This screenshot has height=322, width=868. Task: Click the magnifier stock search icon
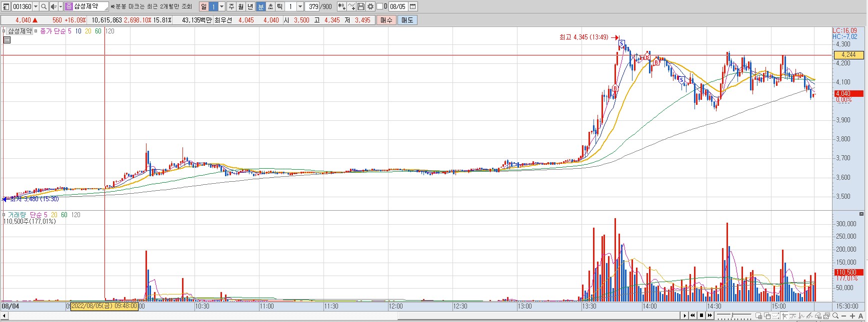point(43,6)
